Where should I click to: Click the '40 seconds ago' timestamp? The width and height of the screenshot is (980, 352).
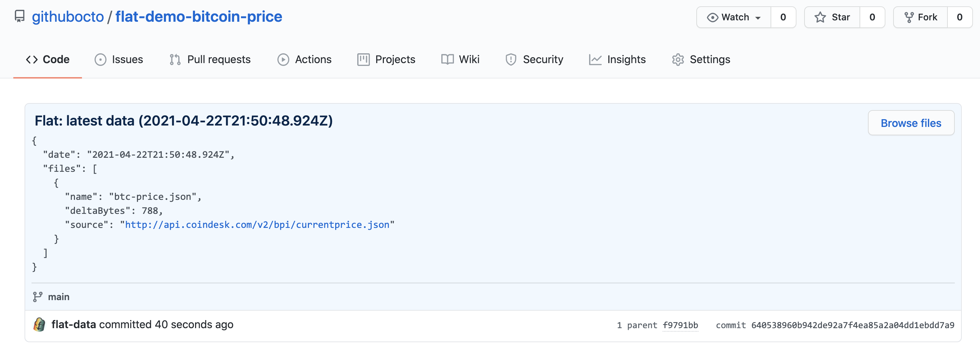(x=194, y=325)
